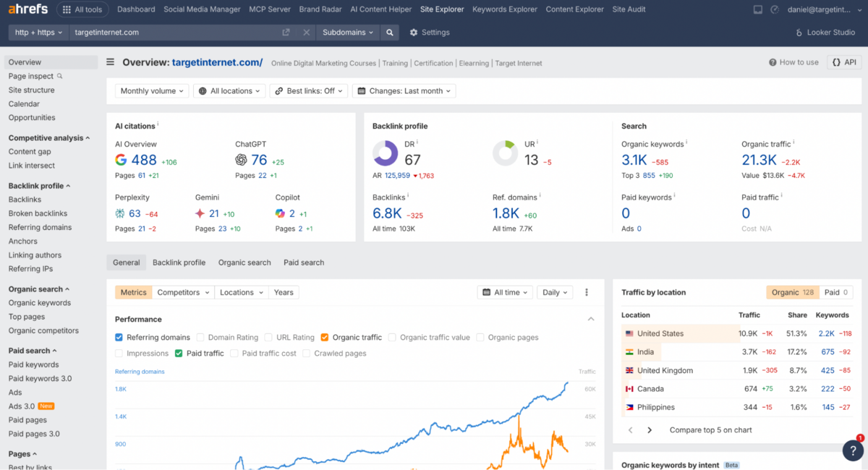The width and height of the screenshot is (868, 470).
Task: Click the external link icon in URL field
Action: [286, 33]
